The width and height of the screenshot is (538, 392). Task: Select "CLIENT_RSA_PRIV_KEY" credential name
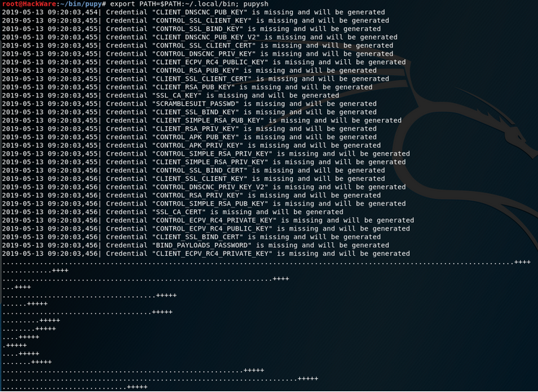click(x=195, y=128)
